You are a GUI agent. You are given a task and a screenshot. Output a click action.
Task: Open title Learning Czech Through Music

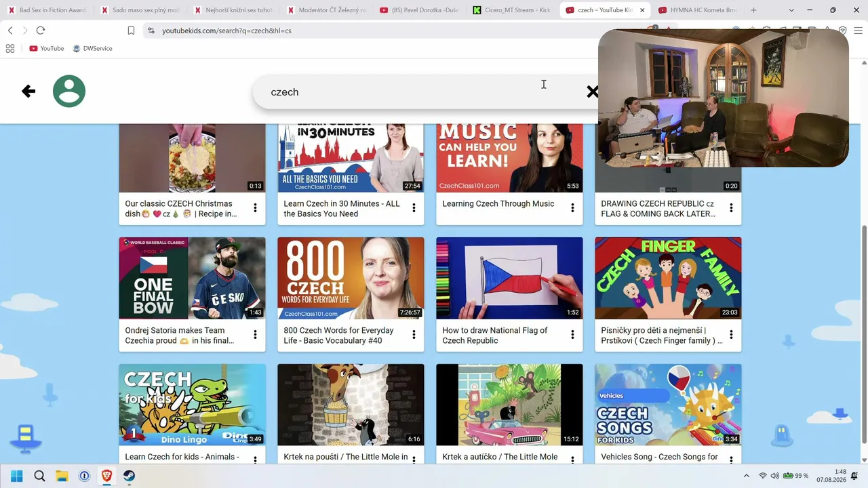click(x=498, y=203)
